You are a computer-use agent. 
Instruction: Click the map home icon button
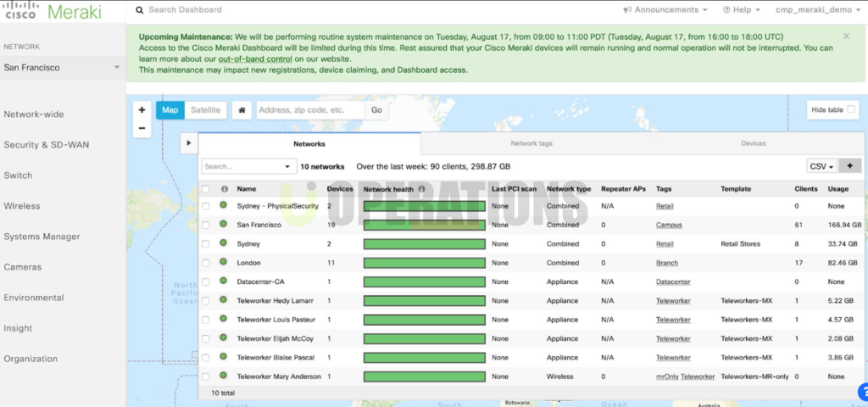[242, 110]
